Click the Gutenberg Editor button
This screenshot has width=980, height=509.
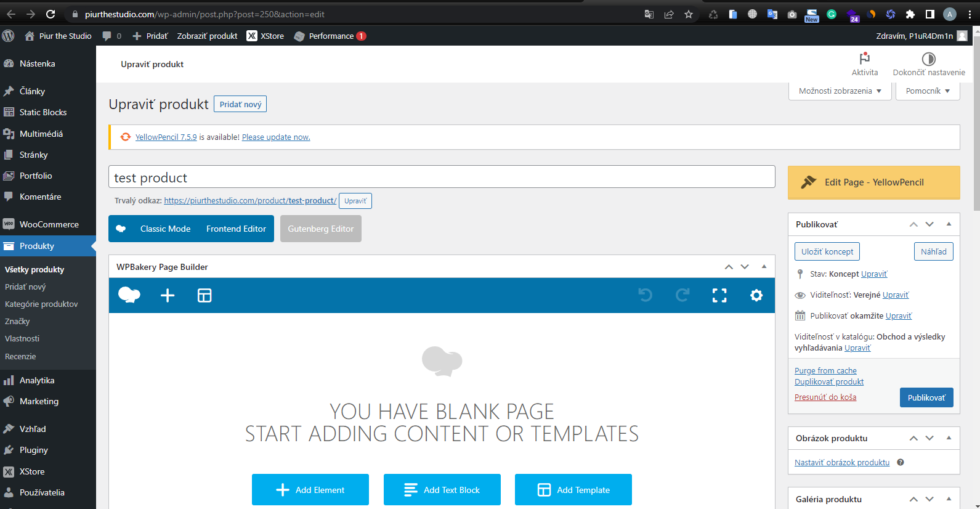[321, 229]
